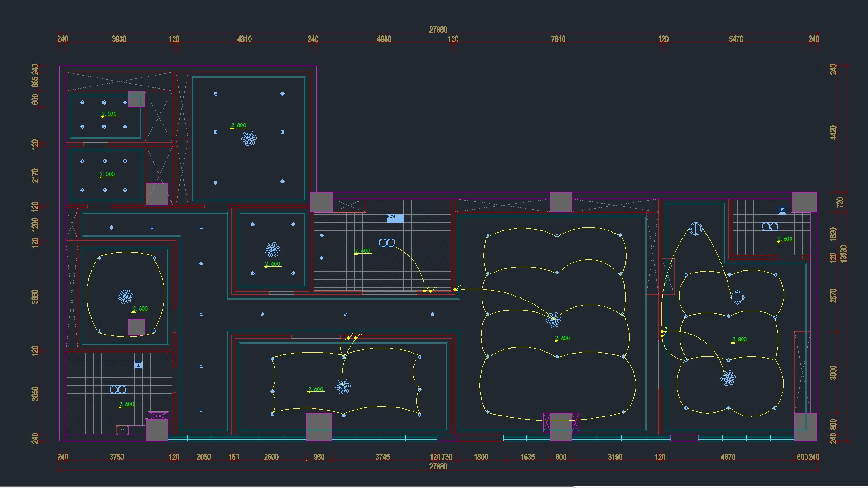Click the 3860 dimension on left side

[35, 297]
